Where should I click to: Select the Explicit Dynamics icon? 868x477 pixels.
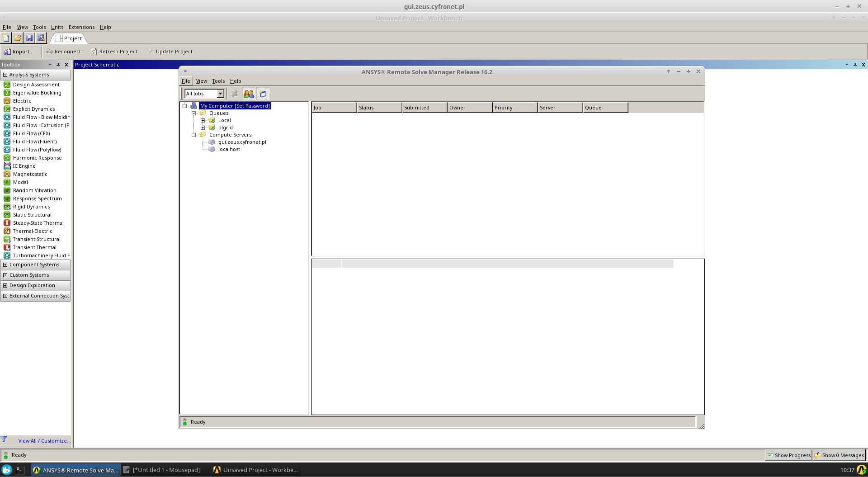point(7,109)
